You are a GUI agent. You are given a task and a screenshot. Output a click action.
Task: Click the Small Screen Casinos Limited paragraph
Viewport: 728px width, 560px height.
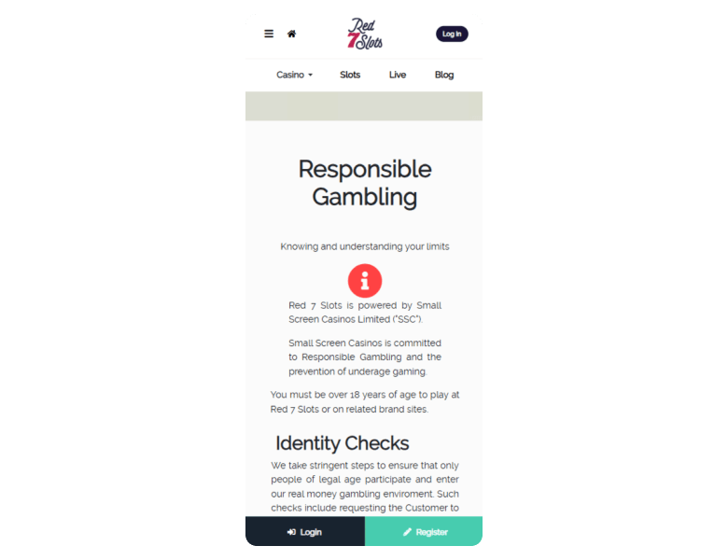click(365, 313)
